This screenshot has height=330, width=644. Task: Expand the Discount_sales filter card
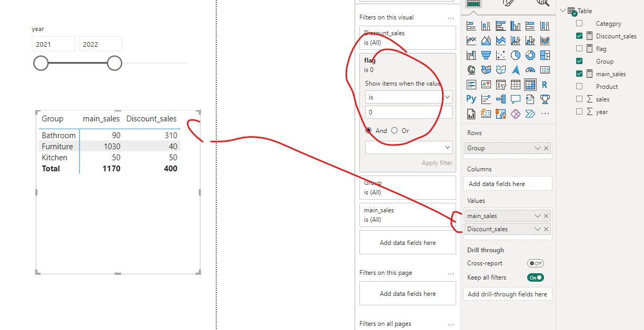click(408, 38)
